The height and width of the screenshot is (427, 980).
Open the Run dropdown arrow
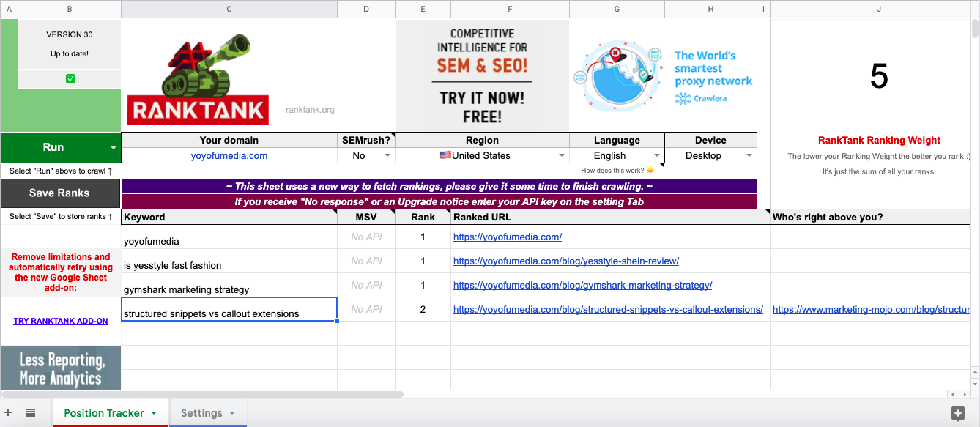114,148
